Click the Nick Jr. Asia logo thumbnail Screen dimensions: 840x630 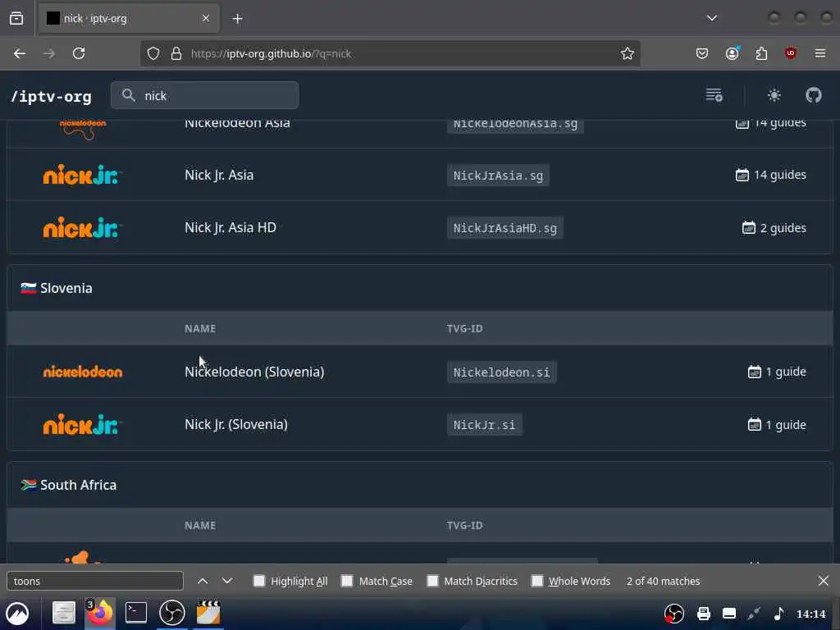coord(83,175)
